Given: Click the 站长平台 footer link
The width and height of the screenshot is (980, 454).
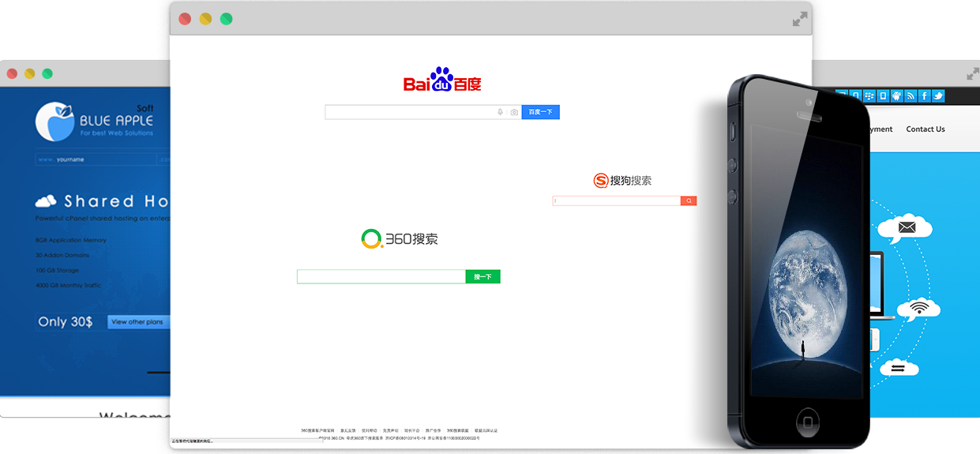Looking at the screenshot, I should click(x=411, y=430).
